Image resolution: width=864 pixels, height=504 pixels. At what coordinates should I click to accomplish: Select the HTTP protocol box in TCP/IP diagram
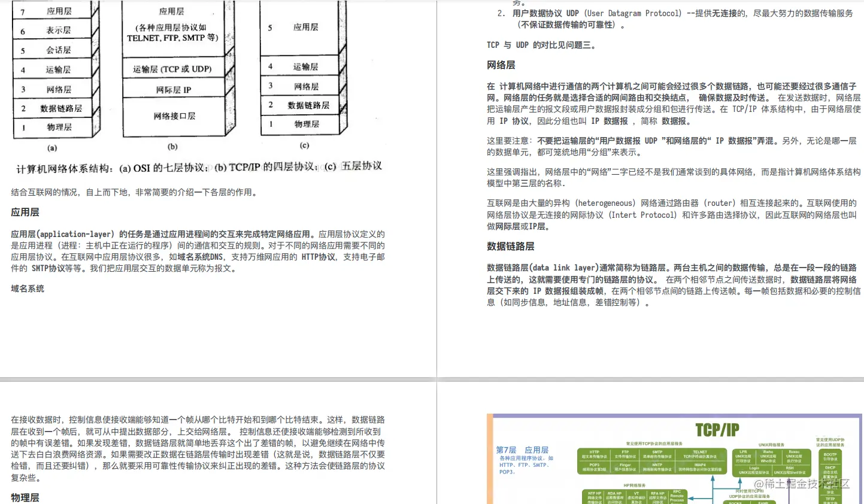(595, 454)
